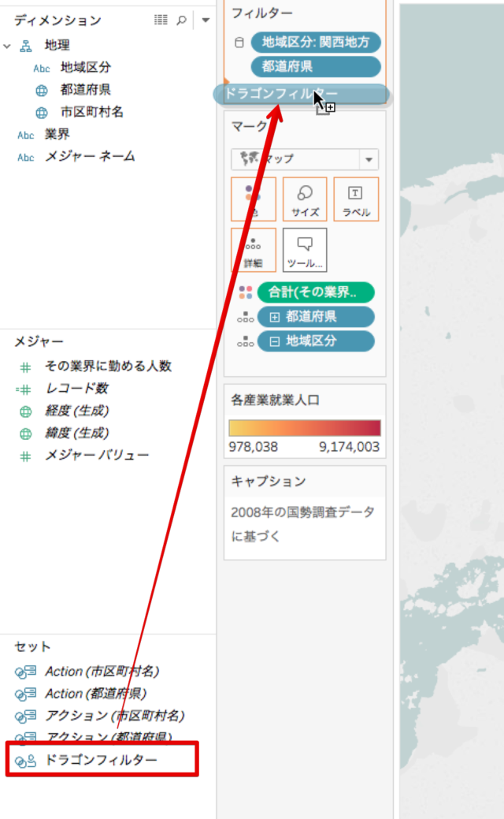Viewport: 504px width, 819px height.
Task: Collapse the 地域区分 pill minus box
Action: 274,341
